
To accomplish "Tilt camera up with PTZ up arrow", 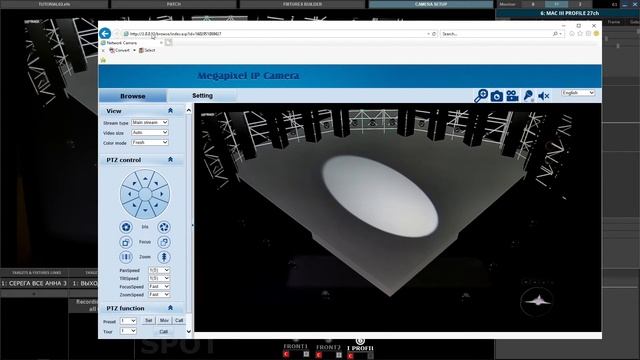I will pyautogui.click(x=145, y=178).
